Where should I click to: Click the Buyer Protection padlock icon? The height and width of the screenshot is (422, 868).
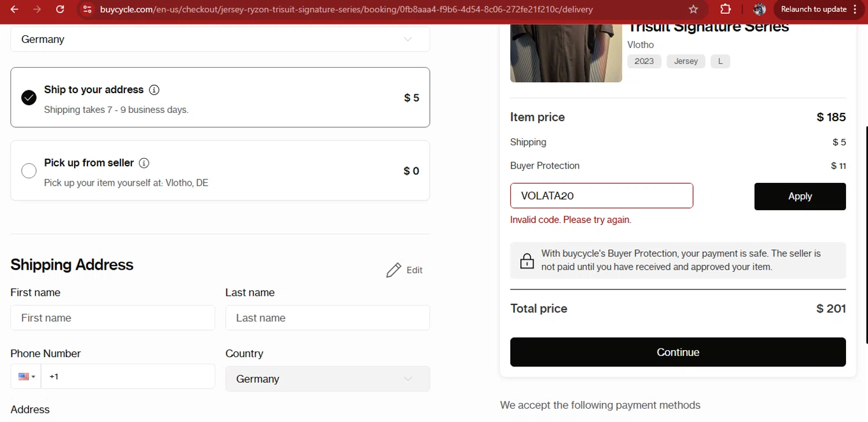[x=527, y=261]
